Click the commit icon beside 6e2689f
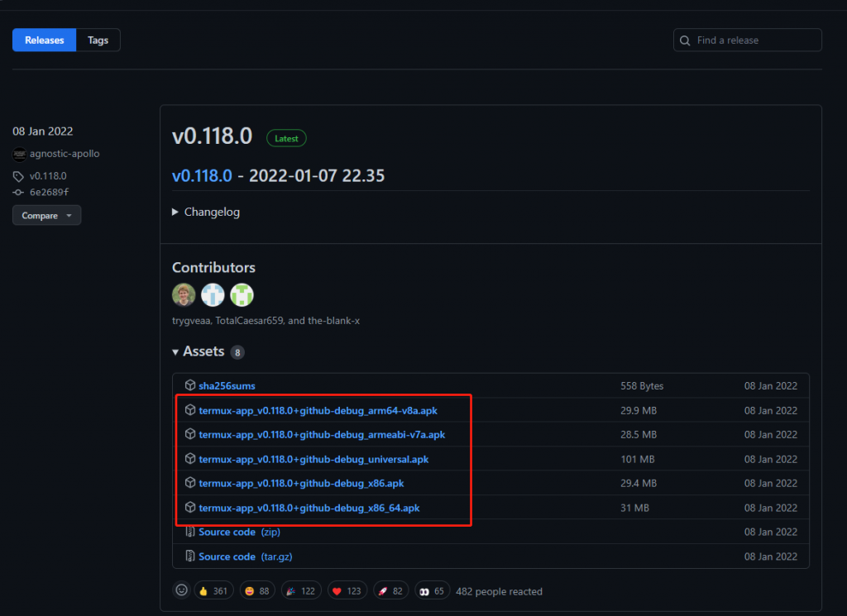Image resolution: width=847 pixels, height=616 pixels. click(18, 193)
